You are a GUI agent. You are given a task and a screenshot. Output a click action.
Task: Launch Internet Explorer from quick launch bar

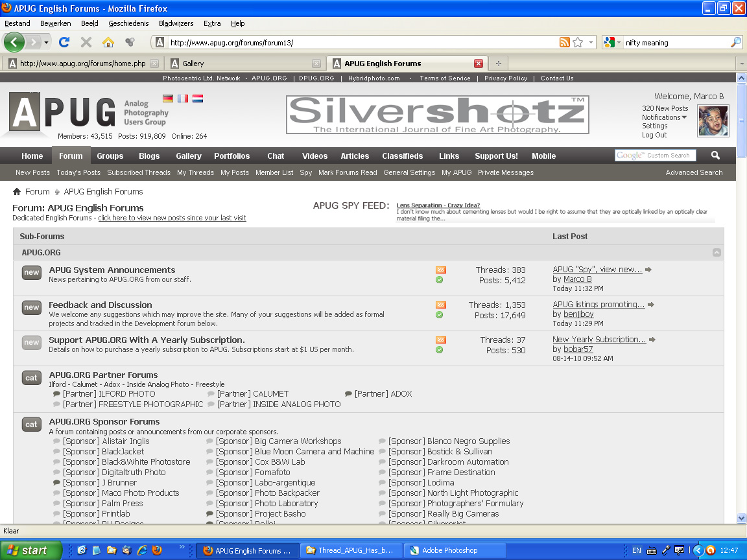pos(142,550)
